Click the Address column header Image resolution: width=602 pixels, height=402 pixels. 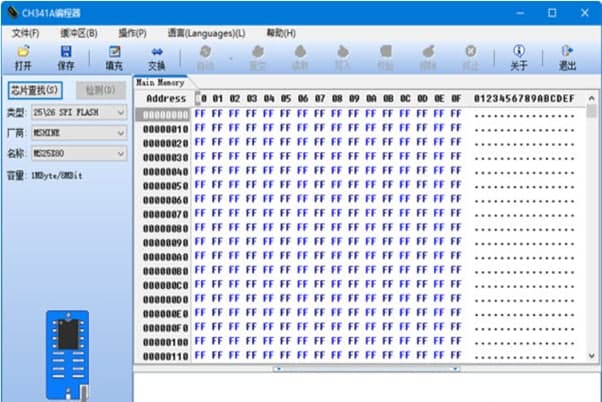tap(166, 99)
